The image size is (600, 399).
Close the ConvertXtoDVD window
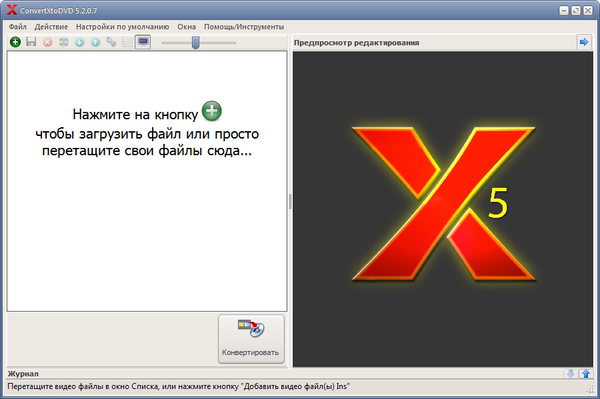tap(588, 11)
